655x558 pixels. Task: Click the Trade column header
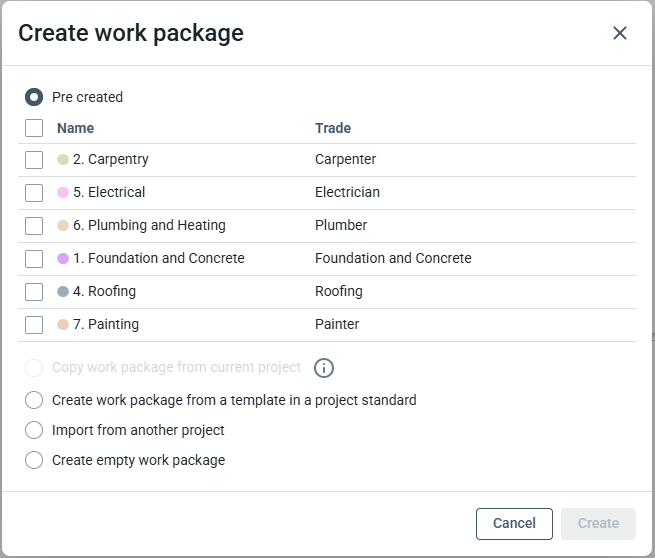tap(333, 128)
